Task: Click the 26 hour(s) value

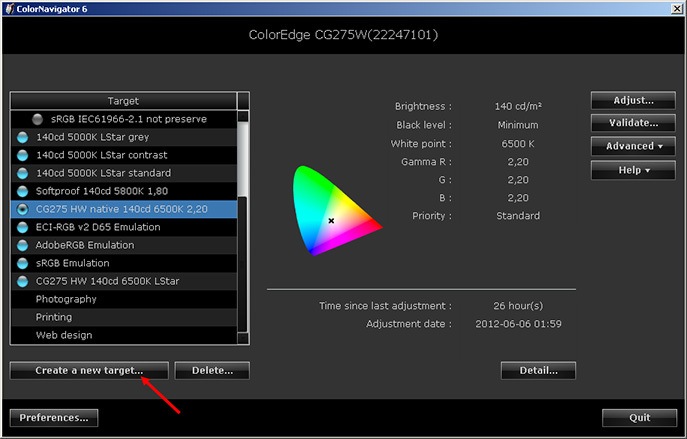Action: click(x=518, y=306)
